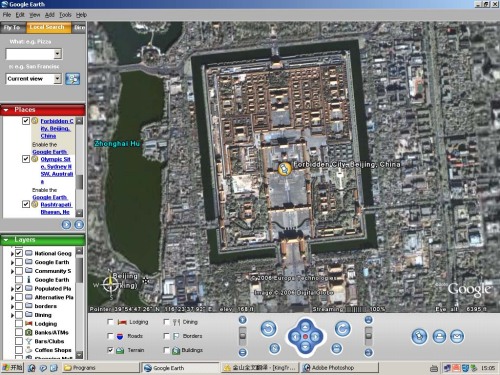Expand the borders layer tree node
500x375 pixels.
[12, 306]
